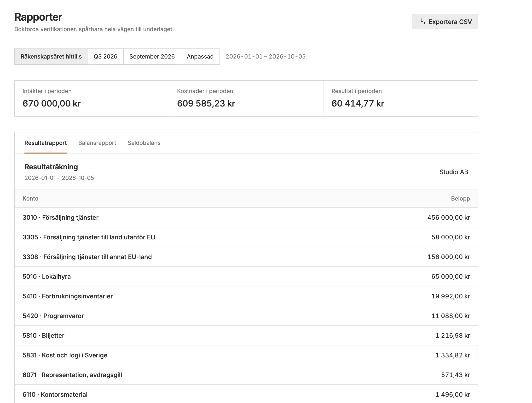Image resolution: width=532 pixels, height=403 pixels.
Task: Click amount 156 000,00 kr
Action: click(449, 257)
